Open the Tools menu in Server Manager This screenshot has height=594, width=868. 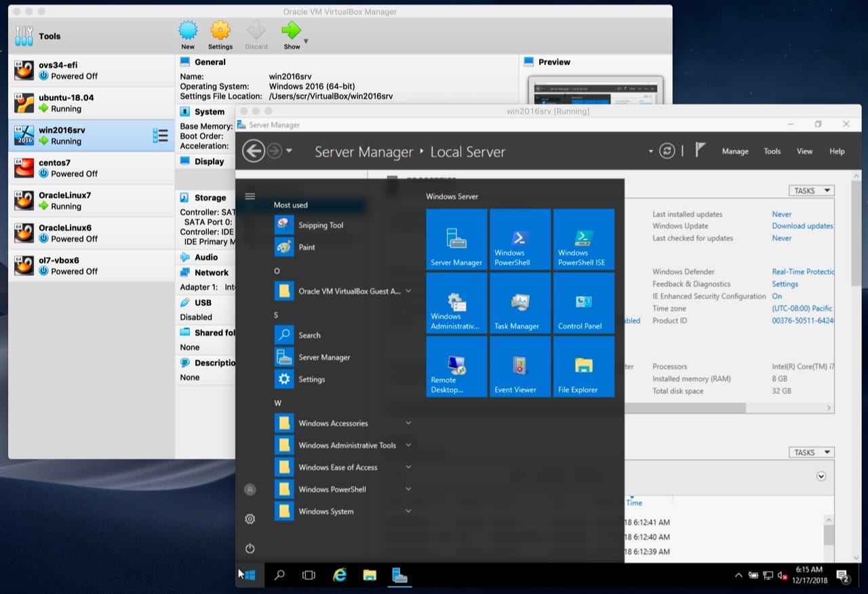(x=772, y=151)
